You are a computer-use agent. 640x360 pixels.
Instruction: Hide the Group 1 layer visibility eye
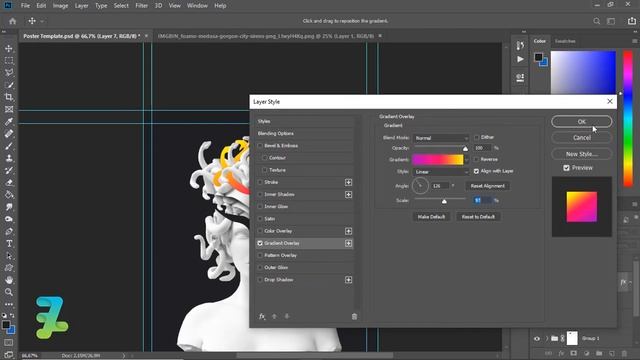pyautogui.click(x=536, y=339)
